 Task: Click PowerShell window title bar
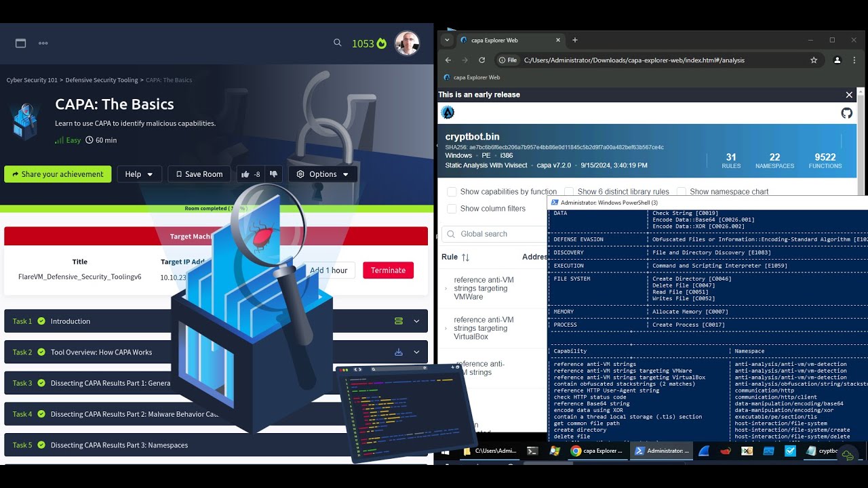[x=707, y=203]
